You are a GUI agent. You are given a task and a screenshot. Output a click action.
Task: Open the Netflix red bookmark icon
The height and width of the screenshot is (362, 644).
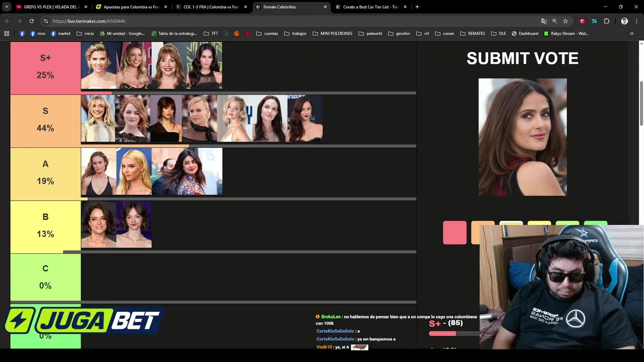point(248,34)
